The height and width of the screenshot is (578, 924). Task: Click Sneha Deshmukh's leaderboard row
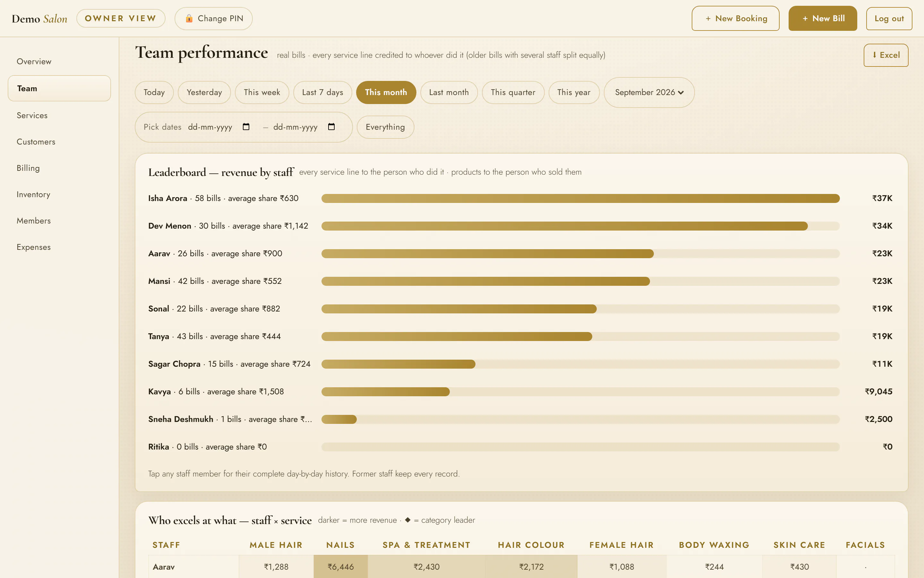[521, 419]
